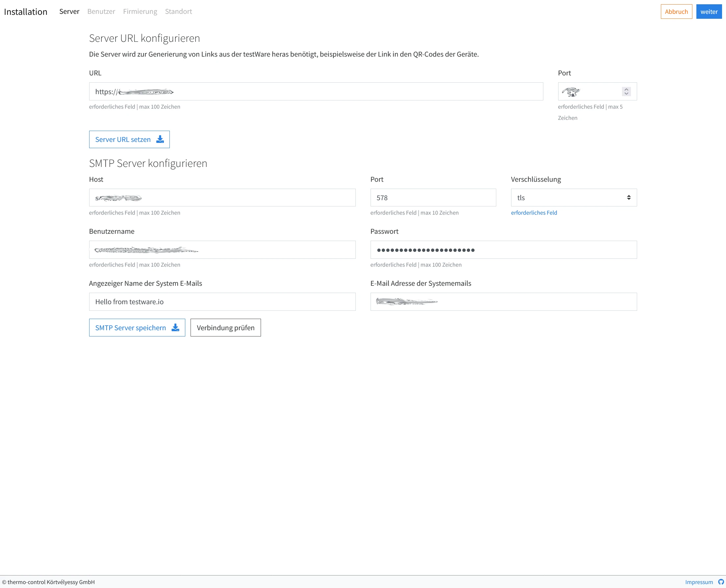Open the Firmierung tab
This screenshot has height=588, width=726.
[140, 11]
